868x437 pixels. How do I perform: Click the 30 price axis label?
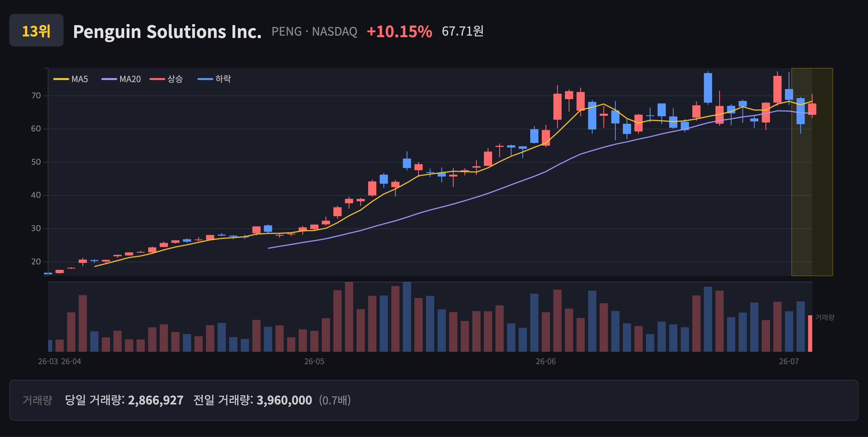36,228
